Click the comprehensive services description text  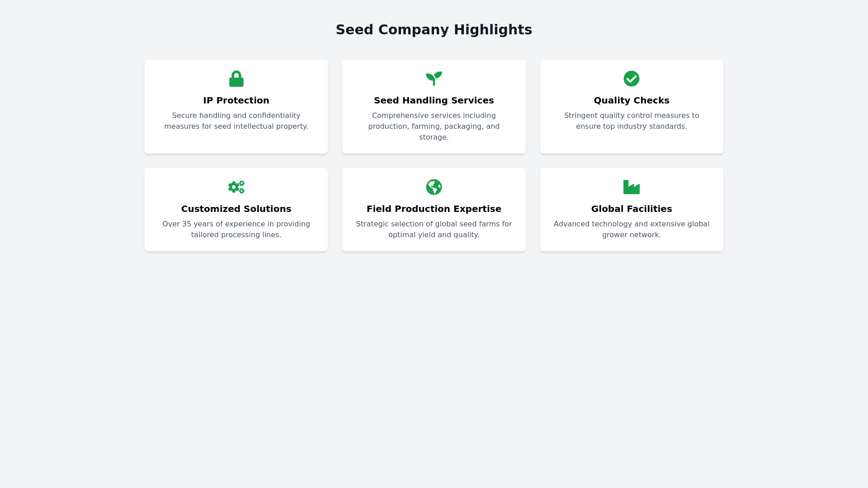(x=434, y=127)
